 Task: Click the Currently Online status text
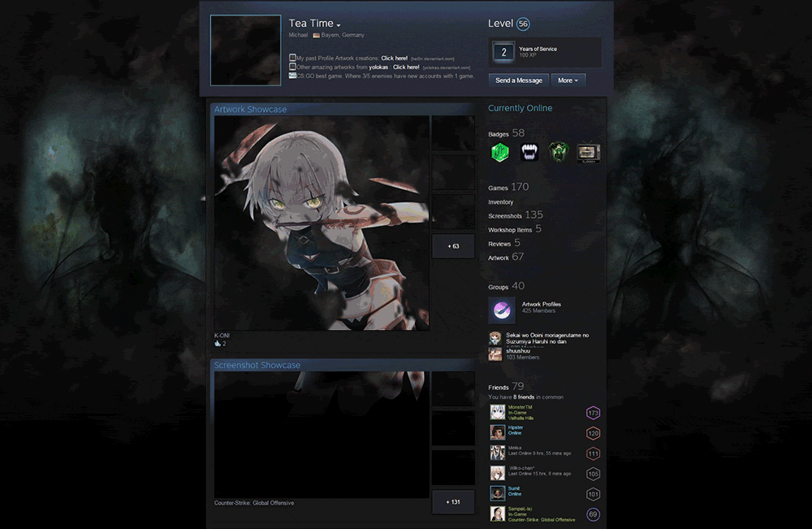(520, 108)
